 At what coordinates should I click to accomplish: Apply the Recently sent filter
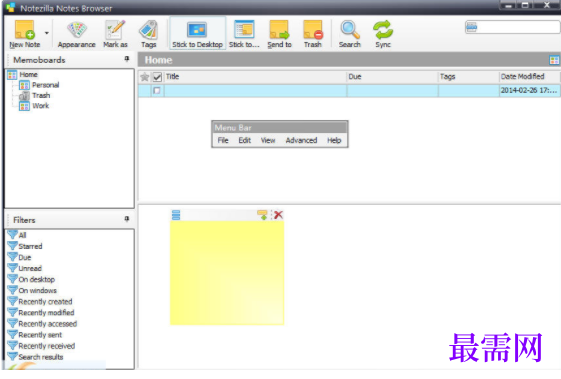click(35, 335)
